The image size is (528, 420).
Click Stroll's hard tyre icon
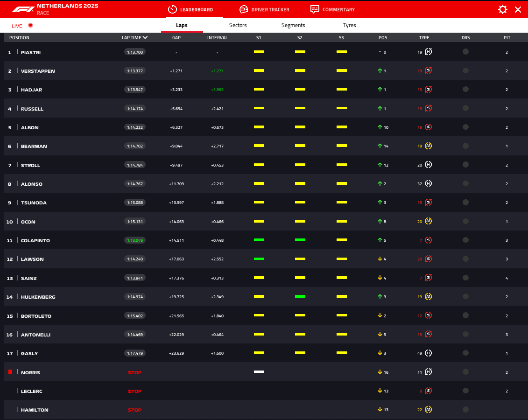coord(428,165)
